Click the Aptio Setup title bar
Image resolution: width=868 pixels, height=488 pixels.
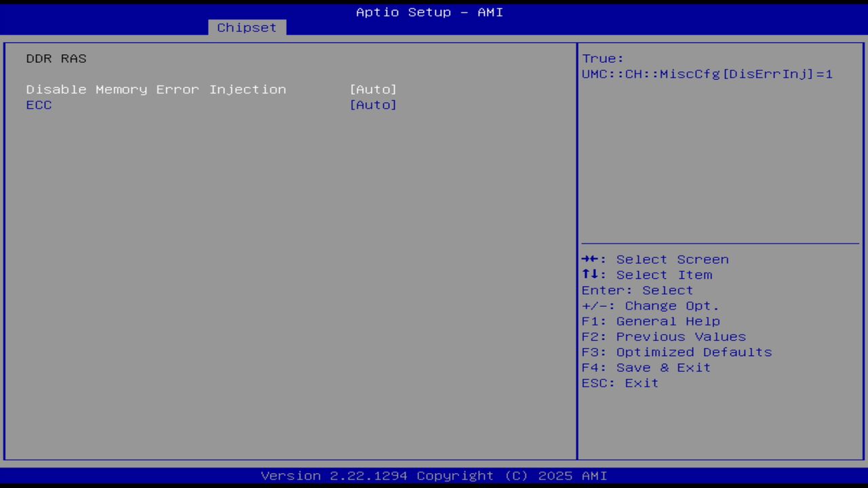tap(429, 12)
